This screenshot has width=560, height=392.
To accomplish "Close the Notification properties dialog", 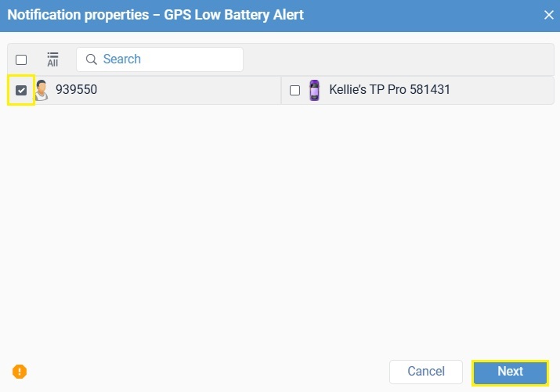I will click(548, 15).
